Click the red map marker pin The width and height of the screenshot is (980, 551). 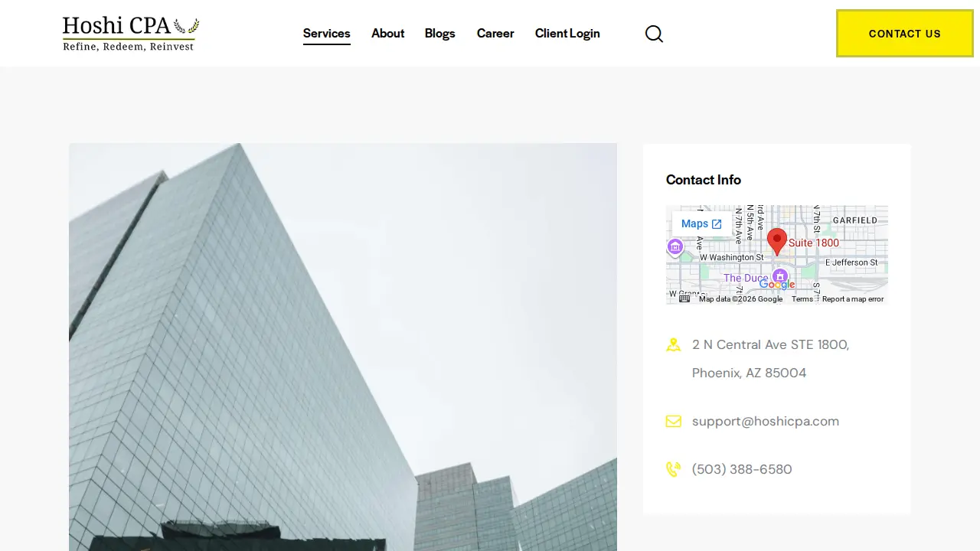[x=777, y=242]
